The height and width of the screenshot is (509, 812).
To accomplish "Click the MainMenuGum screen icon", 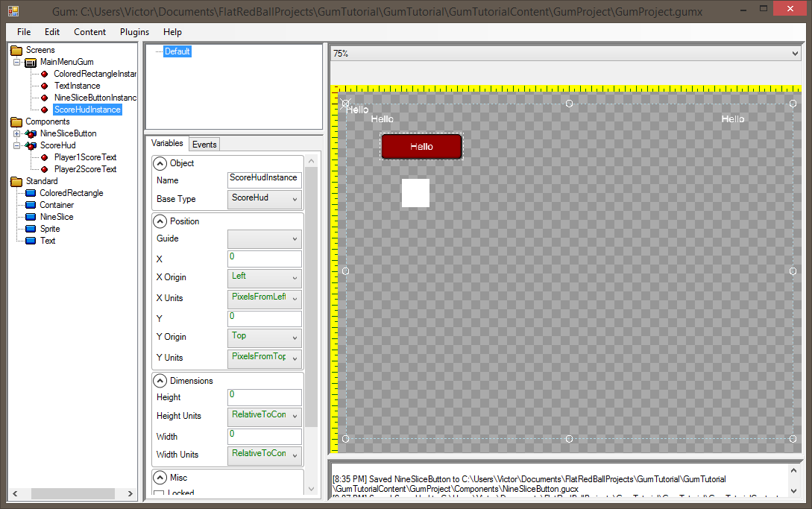I will (31, 62).
